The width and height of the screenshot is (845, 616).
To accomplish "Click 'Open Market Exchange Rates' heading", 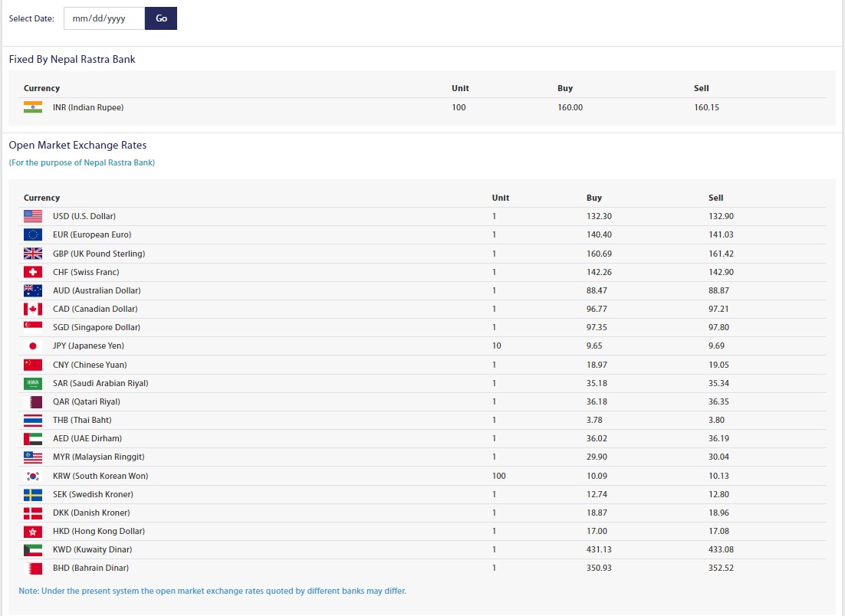I will pos(77,145).
